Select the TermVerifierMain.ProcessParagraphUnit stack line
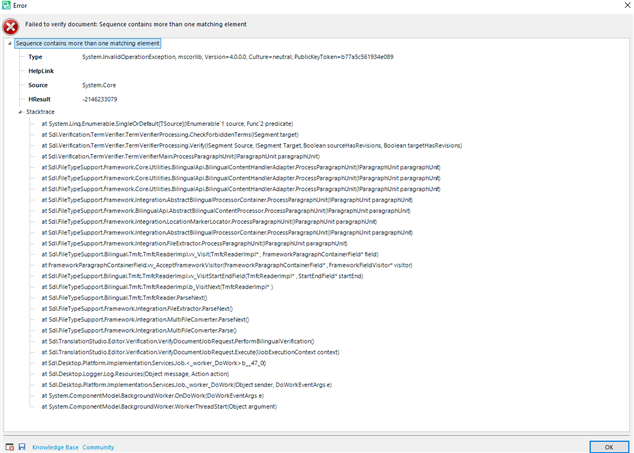 180,157
